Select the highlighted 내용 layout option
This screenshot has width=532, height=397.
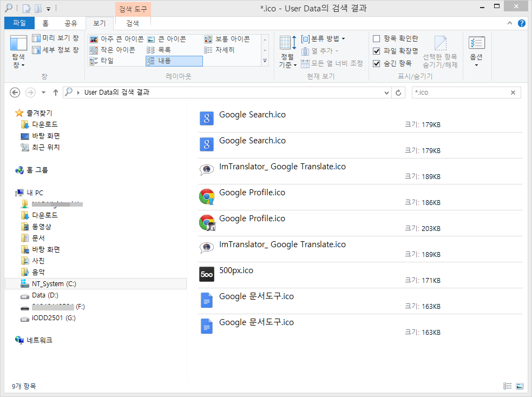pyautogui.click(x=174, y=61)
